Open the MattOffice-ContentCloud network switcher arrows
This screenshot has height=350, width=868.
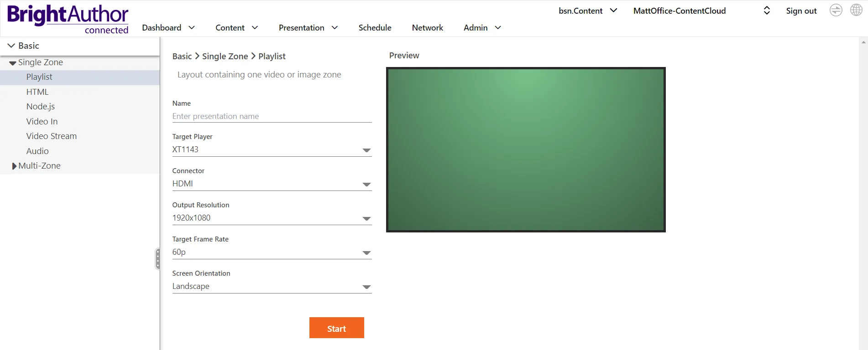coord(767,10)
